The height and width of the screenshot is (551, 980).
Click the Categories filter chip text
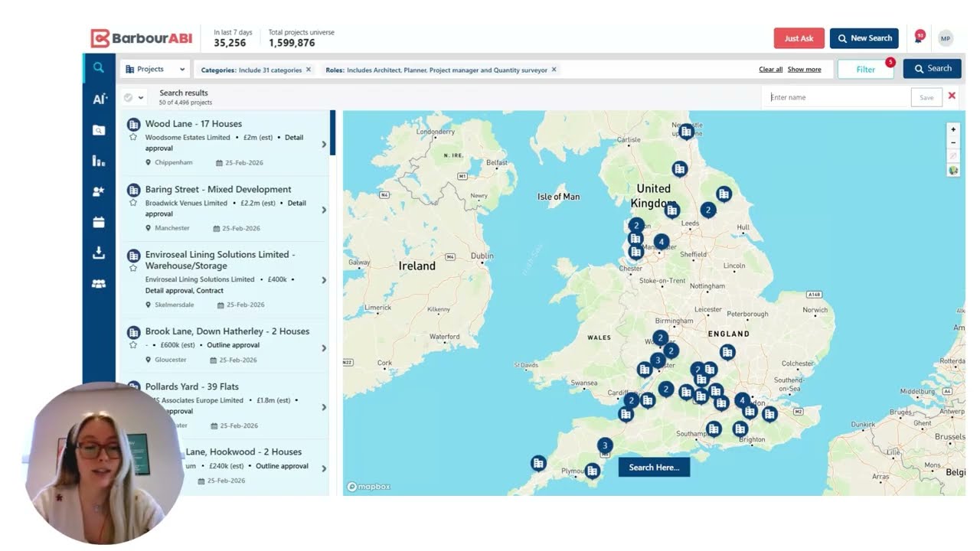251,70
